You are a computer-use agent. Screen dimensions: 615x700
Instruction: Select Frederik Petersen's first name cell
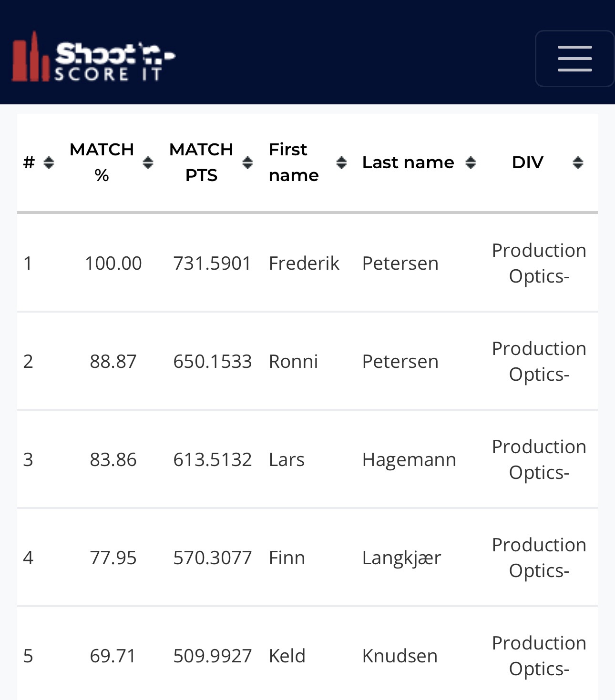(x=304, y=263)
